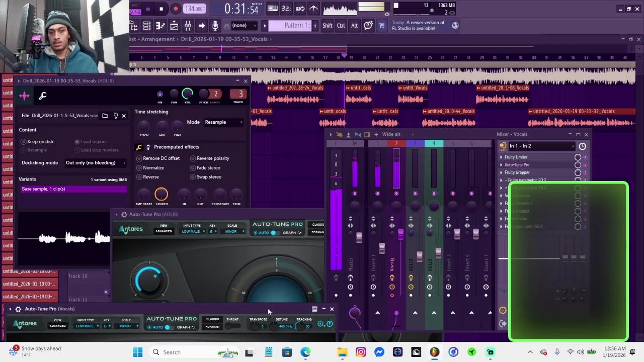Open the Pattern 1 selector
644x362 pixels.
tap(290, 26)
